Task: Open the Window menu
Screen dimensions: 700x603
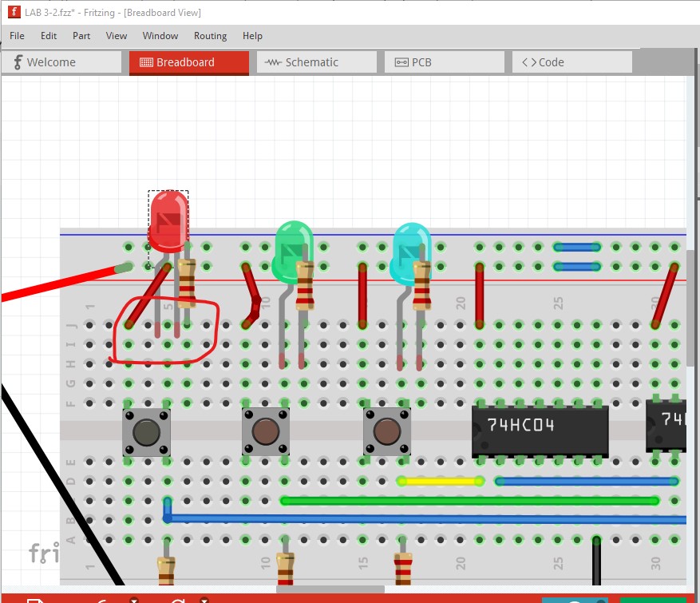Action: 160,36
